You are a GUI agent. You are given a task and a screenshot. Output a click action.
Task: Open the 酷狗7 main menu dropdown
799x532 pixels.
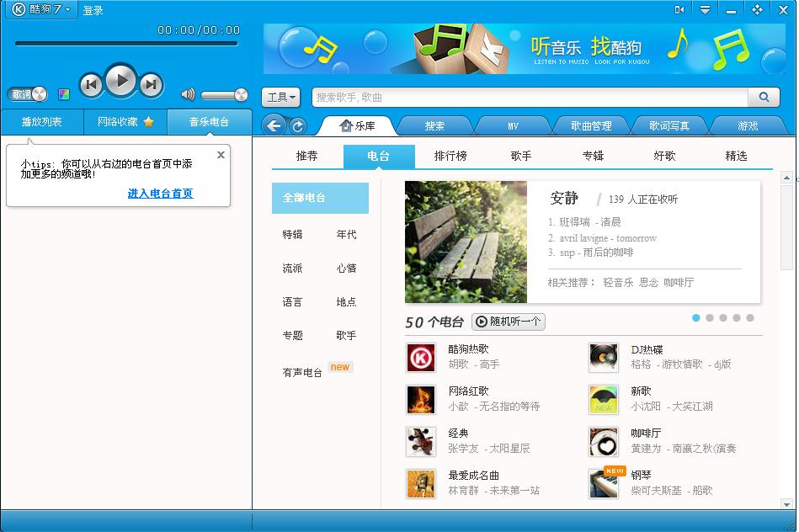point(40,9)
